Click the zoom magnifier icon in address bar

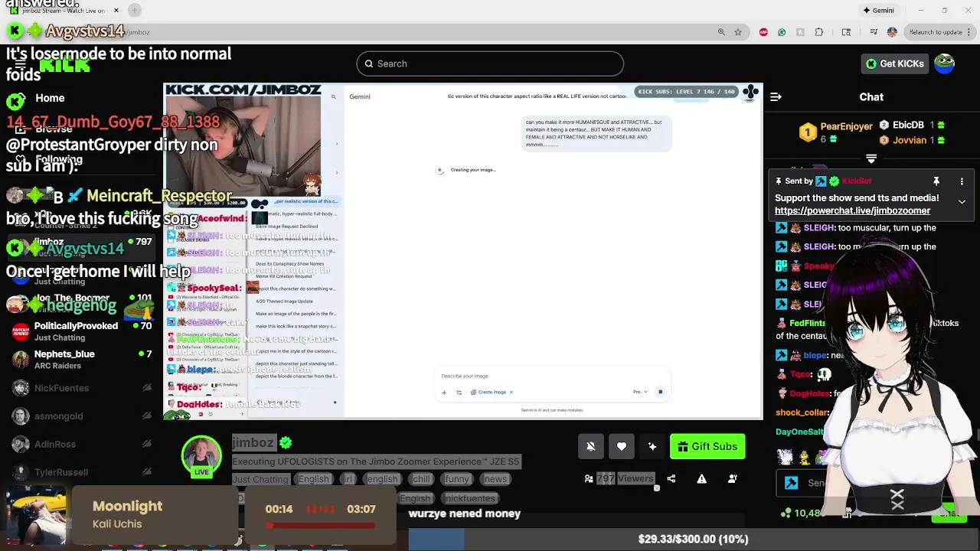pos(721,32)
